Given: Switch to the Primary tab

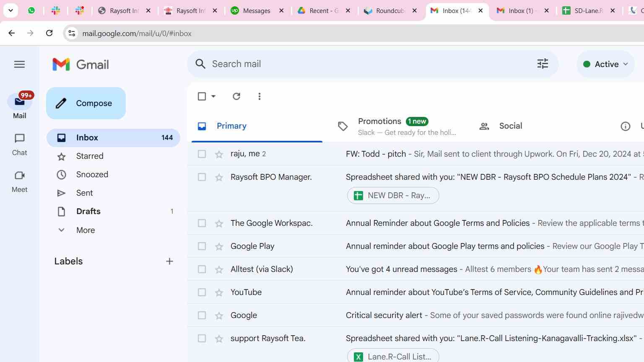Looking at the screenshot, I should click(x=257, y=126).
